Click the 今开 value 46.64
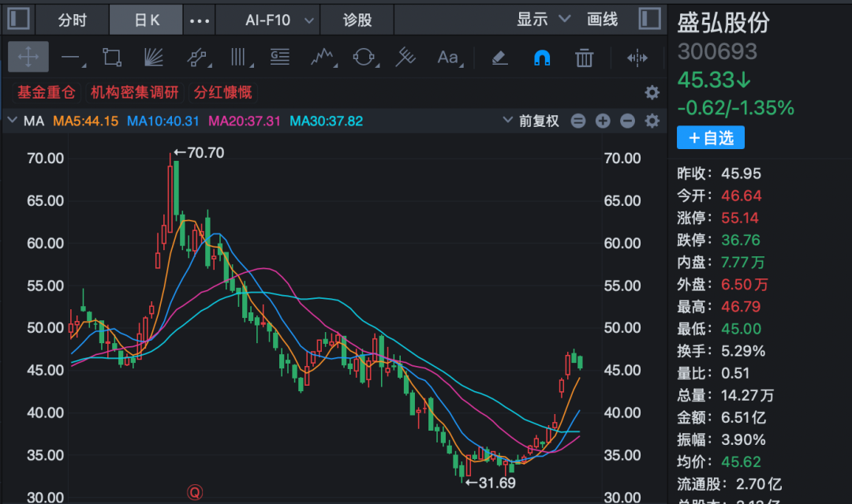This screenshot has width=852, height=504. [x=741, y=196]
